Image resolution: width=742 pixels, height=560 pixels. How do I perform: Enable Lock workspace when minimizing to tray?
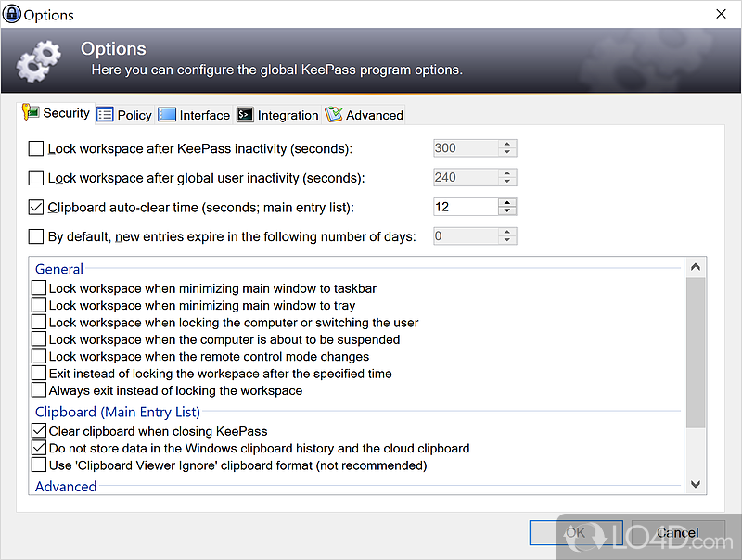pyautogui.click(x=39, y=305)
